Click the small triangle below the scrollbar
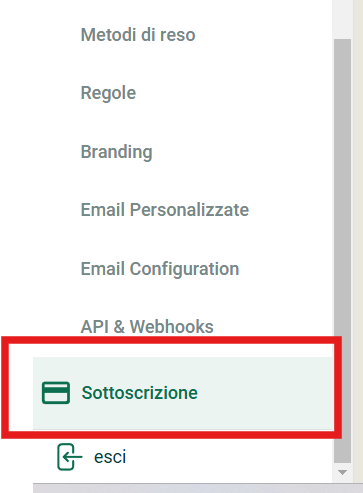 (342, 472)
